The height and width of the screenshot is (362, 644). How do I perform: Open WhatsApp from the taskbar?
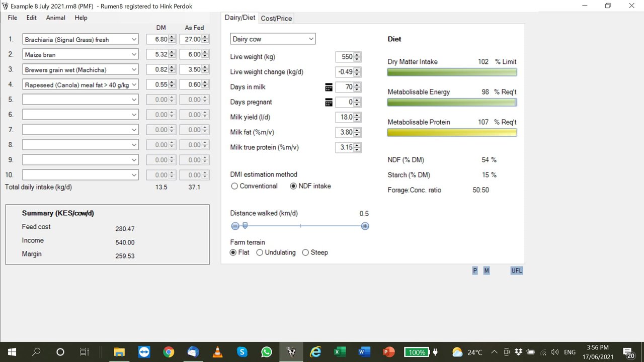[267, 352]
